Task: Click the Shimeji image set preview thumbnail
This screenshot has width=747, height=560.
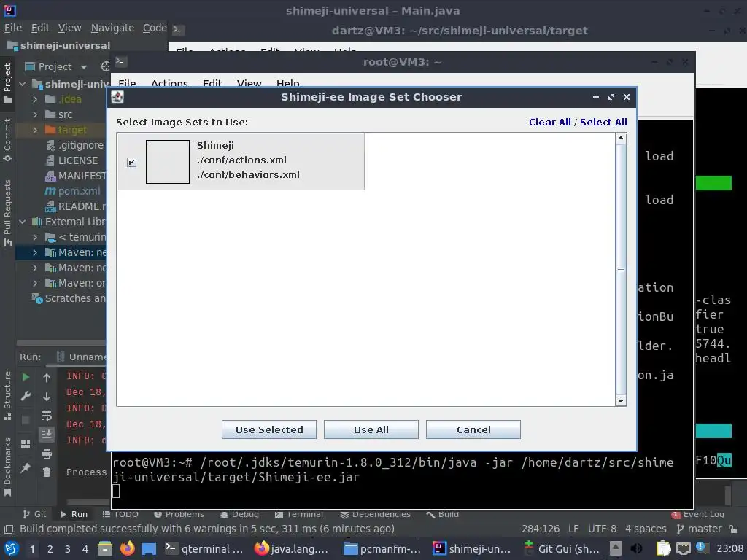Action: point(168,161)
